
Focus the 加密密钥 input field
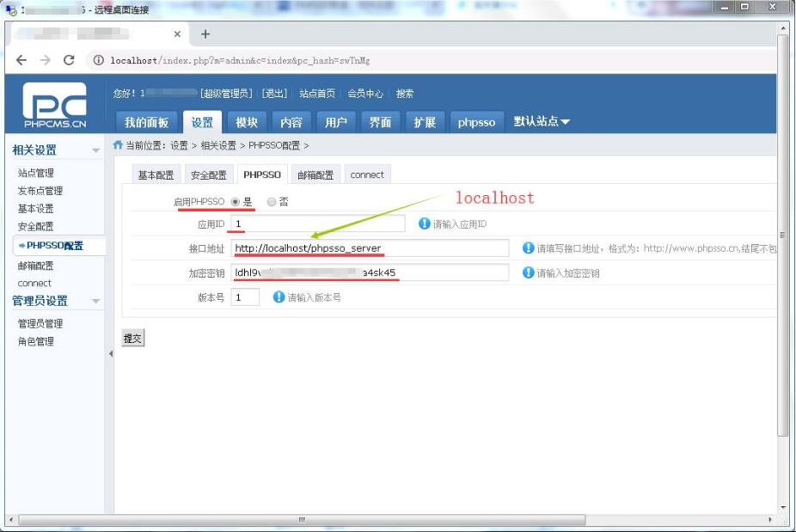370,272
